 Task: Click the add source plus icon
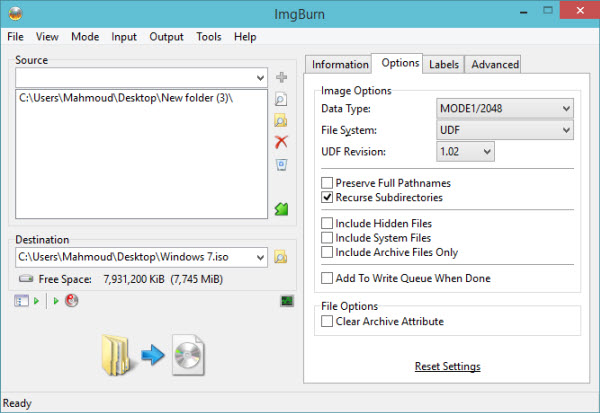pyautogui.click(x=281, y=77)
